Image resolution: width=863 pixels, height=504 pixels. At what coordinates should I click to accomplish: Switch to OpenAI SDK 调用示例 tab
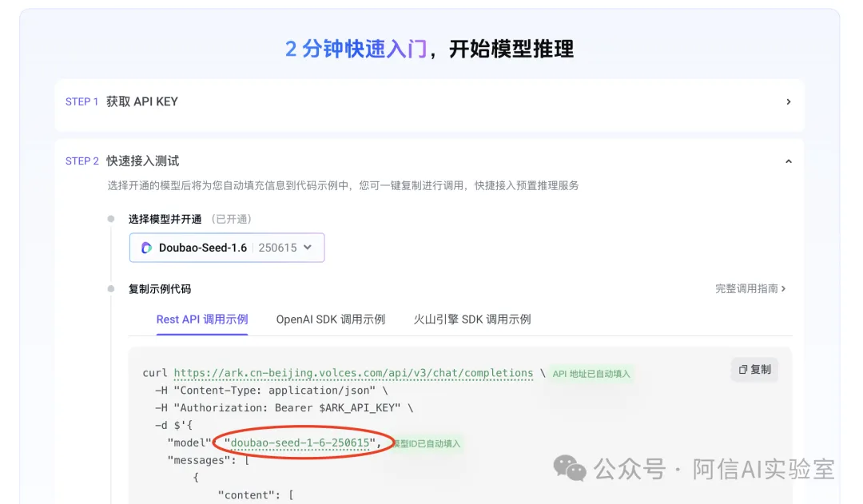coord(330,319)
